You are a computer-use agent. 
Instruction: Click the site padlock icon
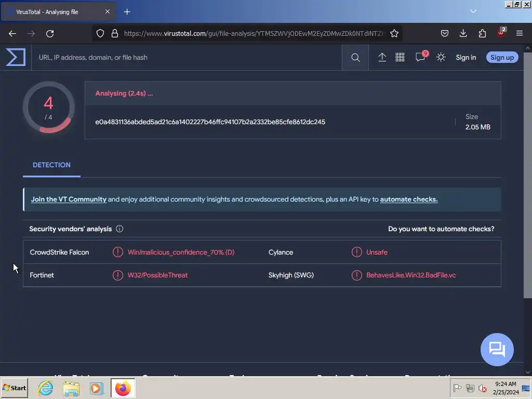coord(115,33)
